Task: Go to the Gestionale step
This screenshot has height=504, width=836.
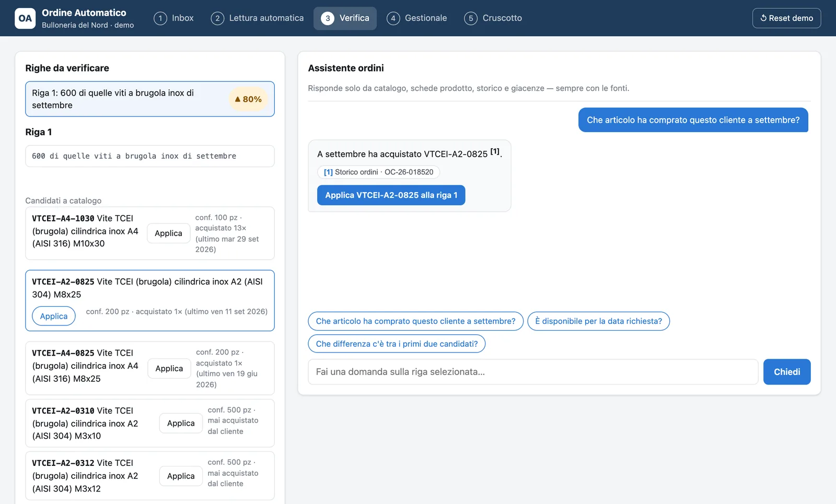Action: [x=417, y=18]
